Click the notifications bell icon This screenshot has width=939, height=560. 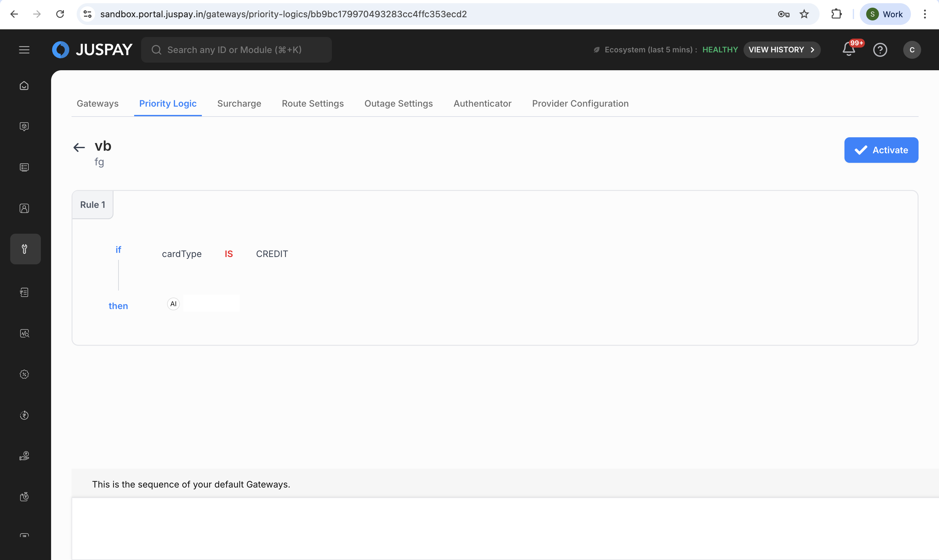click(x=849, y=49)
